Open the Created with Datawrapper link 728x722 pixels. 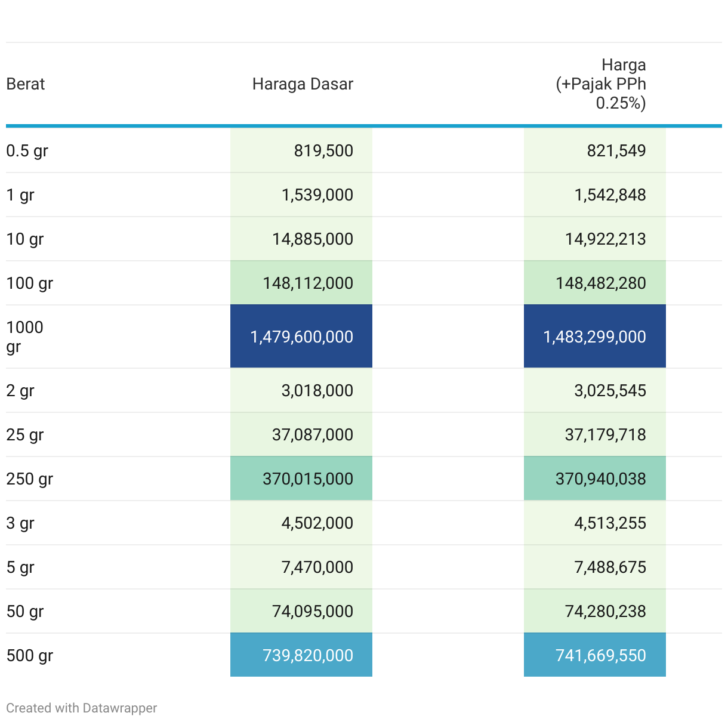[82, 708]
